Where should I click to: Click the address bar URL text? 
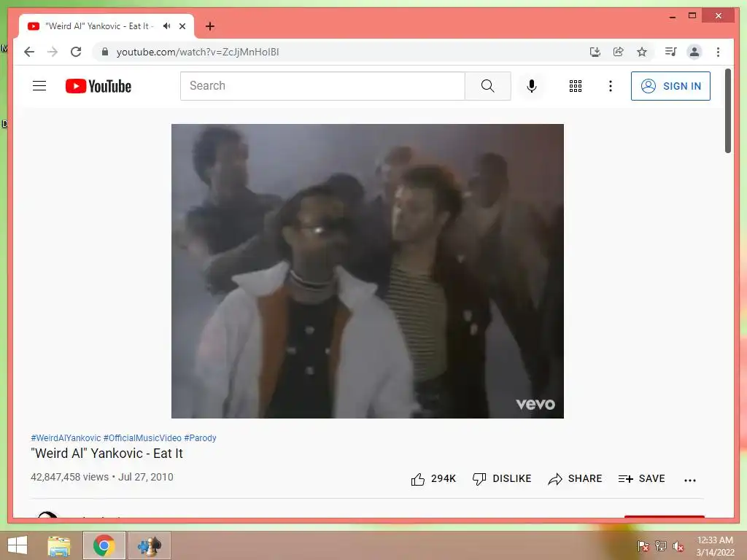[x=198, y=52]
